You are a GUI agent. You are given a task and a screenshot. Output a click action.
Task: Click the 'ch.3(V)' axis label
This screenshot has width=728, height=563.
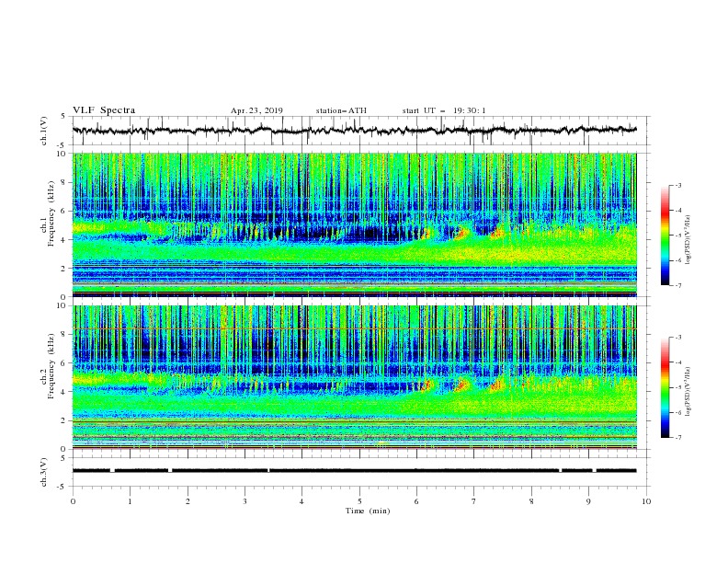tap(44, 472)
